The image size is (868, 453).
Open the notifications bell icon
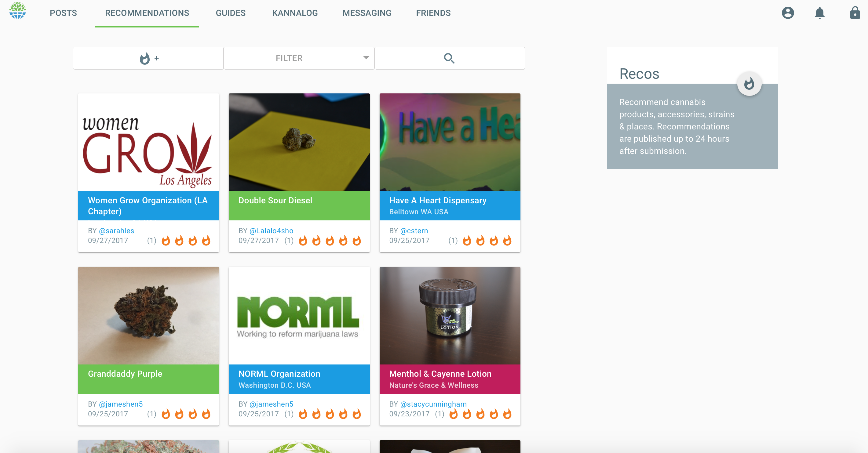coord(819,13)
